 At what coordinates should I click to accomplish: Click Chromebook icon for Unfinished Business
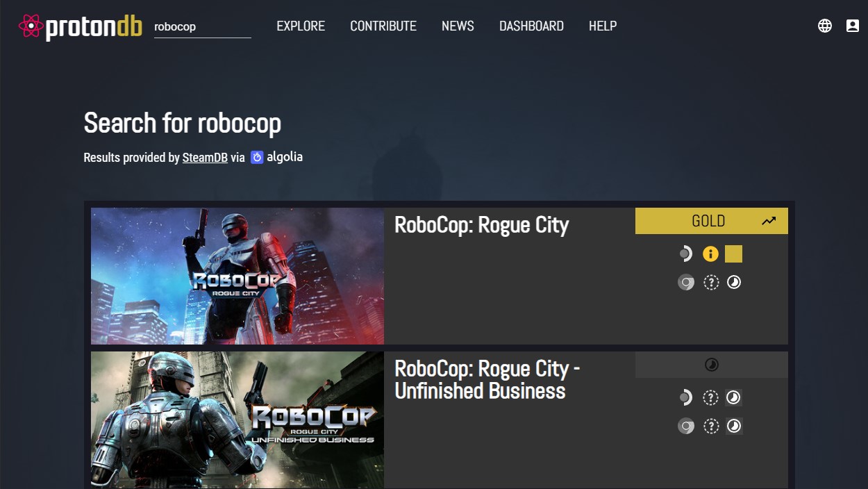(686, 426)
